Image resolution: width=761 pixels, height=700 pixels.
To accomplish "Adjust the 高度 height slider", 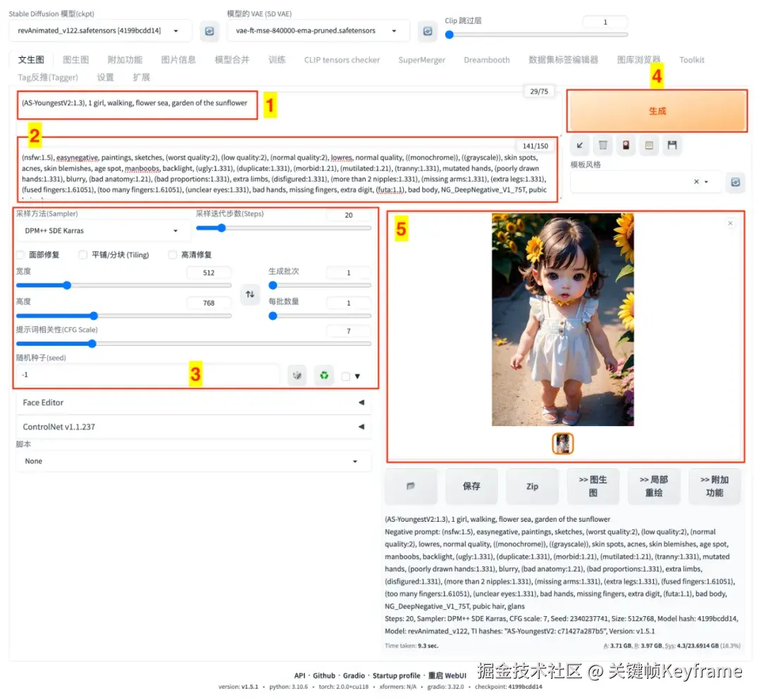I will click(124, 315).
